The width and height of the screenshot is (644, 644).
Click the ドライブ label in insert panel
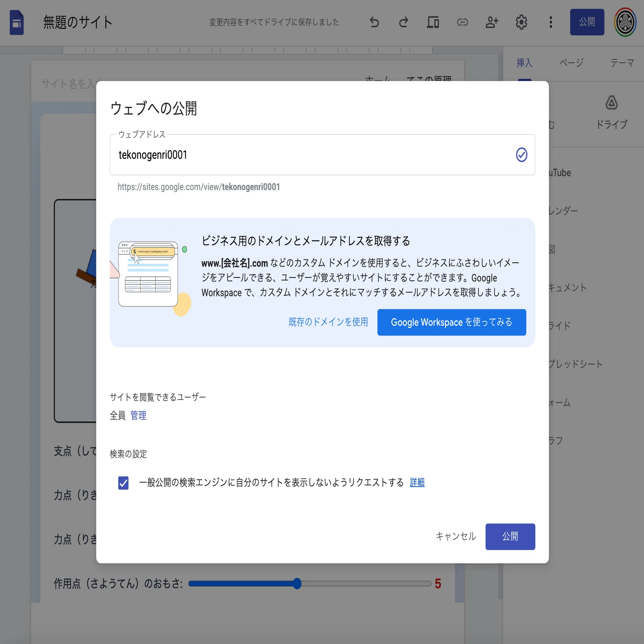[x=612, y=125]
